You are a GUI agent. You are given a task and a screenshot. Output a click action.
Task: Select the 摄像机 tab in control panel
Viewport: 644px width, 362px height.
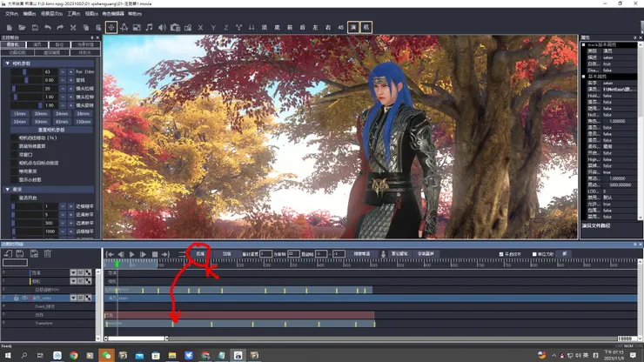click(13, 44)
